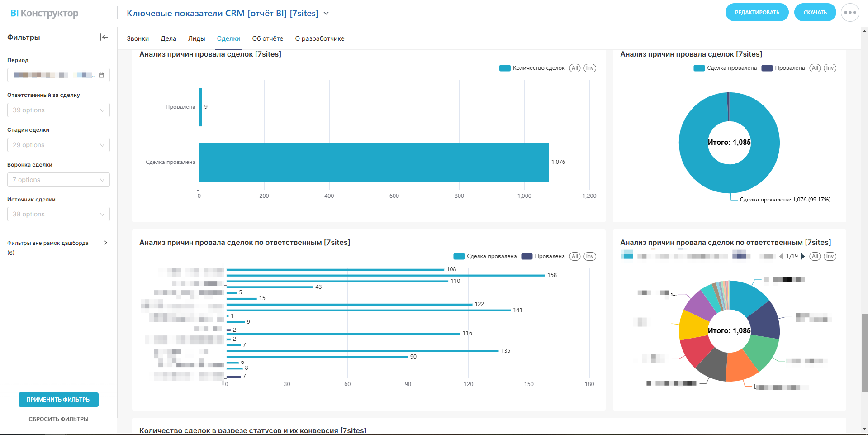
Task: Expand Фильтры вне рамок дашборда section
Action: 105,243
